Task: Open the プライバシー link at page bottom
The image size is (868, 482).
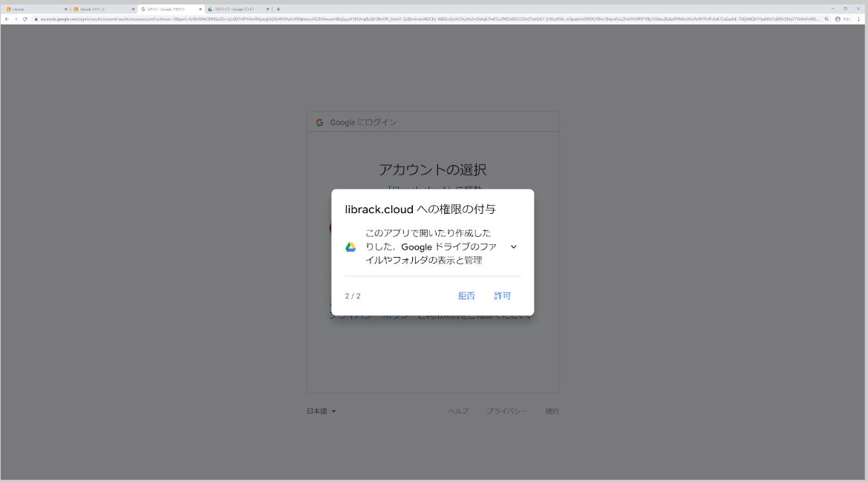Action: pos(506,411)
